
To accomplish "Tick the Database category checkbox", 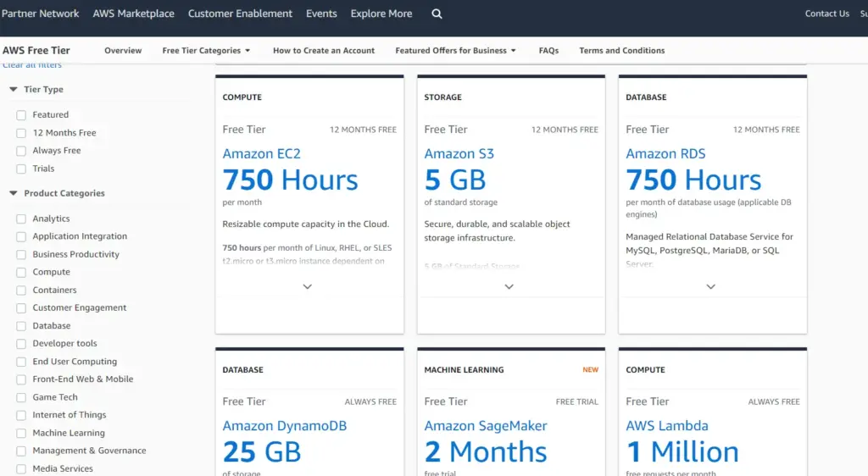I will [21, 326].
